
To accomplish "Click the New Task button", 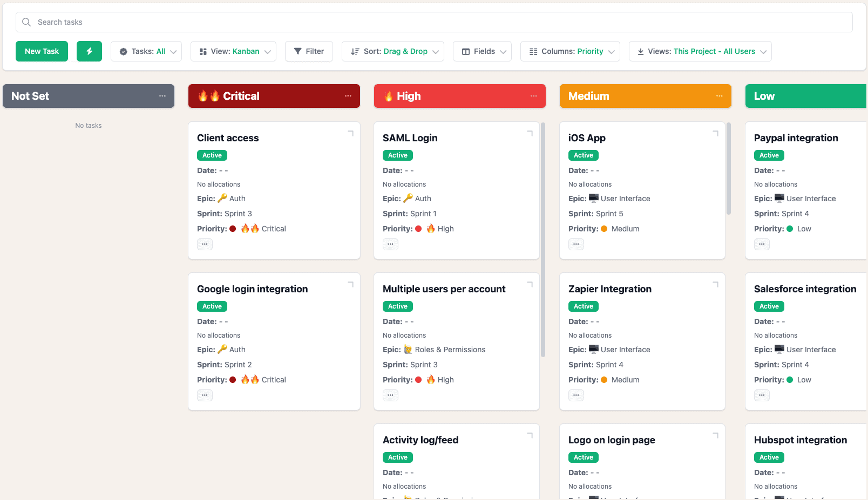I will pos(42,51).
